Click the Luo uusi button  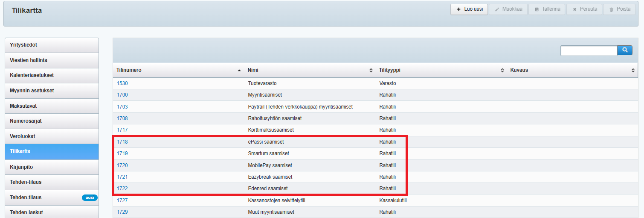click(469, 9)
